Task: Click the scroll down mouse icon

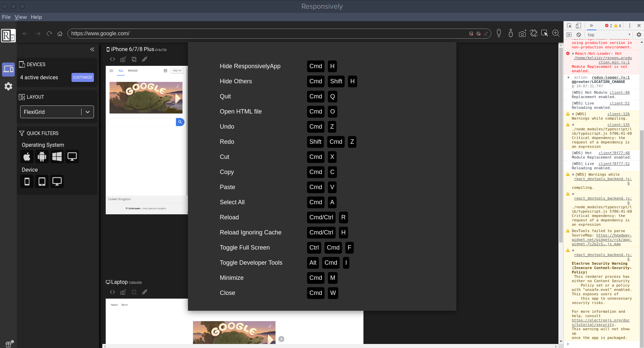Action: tap(499, 33)
